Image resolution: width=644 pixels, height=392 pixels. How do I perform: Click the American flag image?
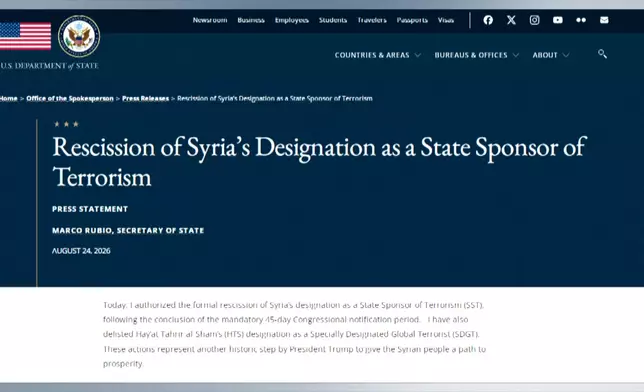tap(25, 36)
